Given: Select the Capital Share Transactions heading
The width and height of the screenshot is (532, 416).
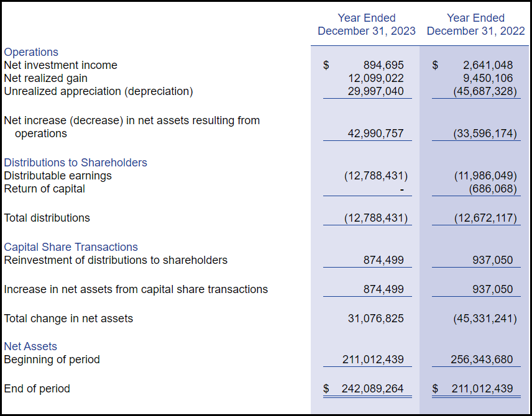Looking at the screenshot, I should click(x=71, y=246).
